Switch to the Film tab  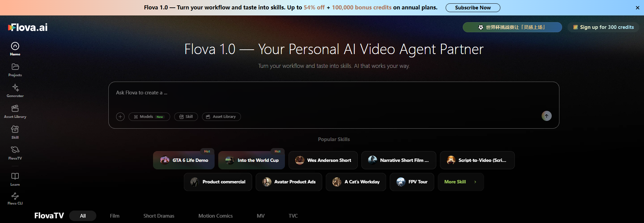(x=114, y=216)
